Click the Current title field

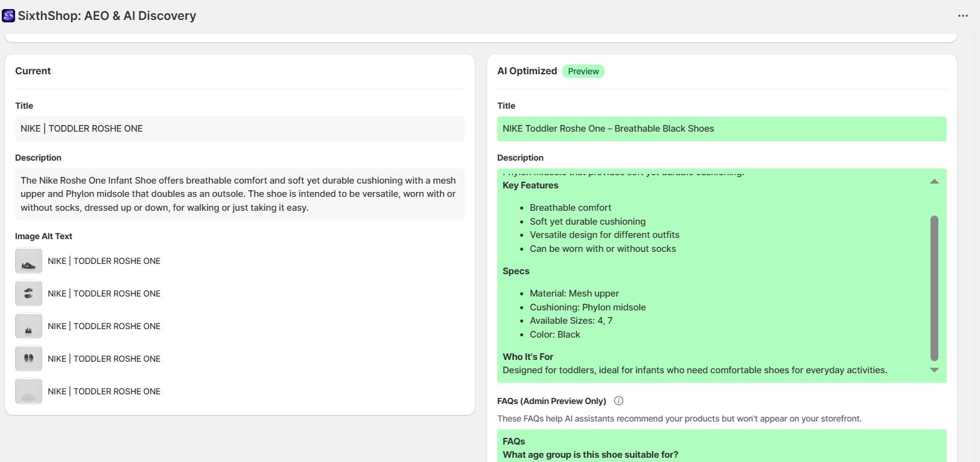coord(240,129)
